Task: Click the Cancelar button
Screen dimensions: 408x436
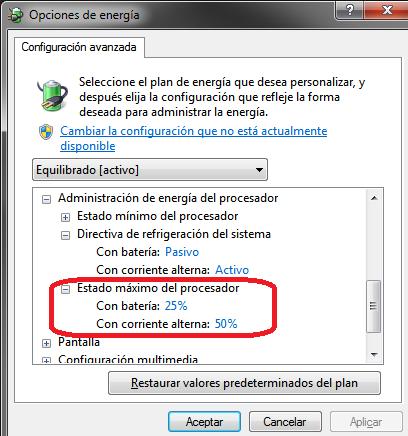Action: click(x=285, y=422)
